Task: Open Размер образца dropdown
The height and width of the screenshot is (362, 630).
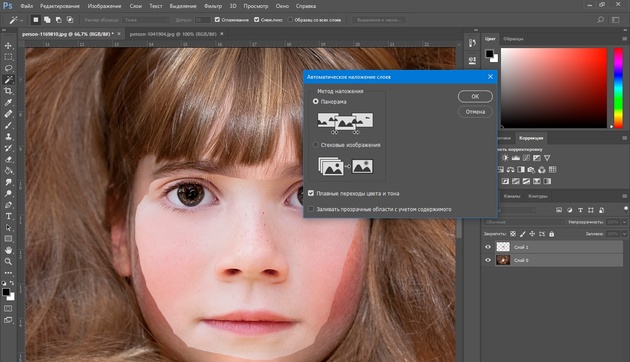Action: [x=146, y=20]
